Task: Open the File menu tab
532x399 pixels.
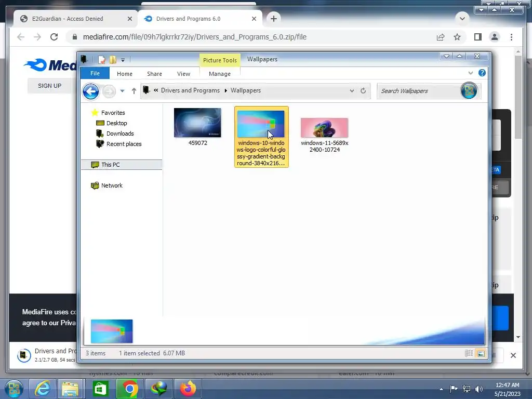Action: (x=95, y=73)
